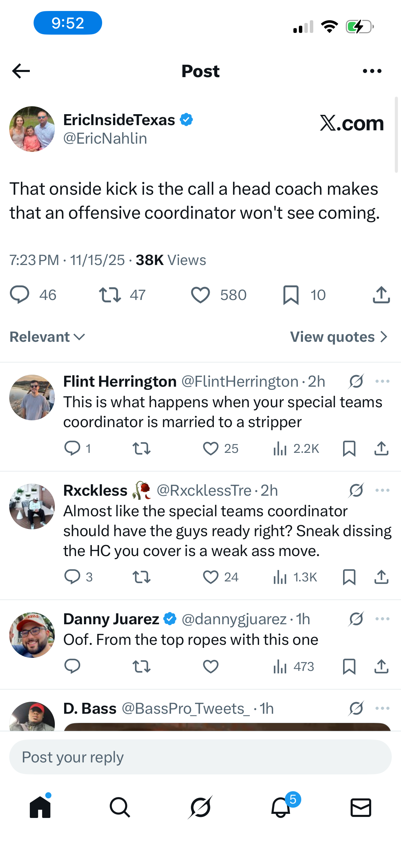The width and height of the screenshot is (401, 868).
Task: Open the Notifications bell tab
Action: click(281, 807)
